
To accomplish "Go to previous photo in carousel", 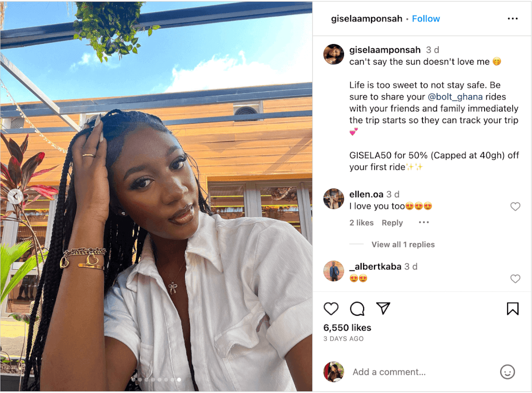I will click(15, 196).
